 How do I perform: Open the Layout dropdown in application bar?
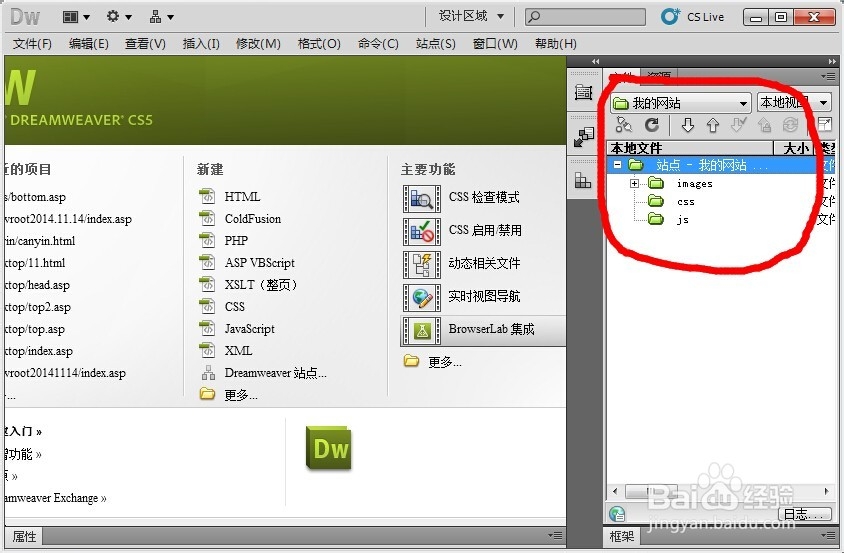point(76,17)
